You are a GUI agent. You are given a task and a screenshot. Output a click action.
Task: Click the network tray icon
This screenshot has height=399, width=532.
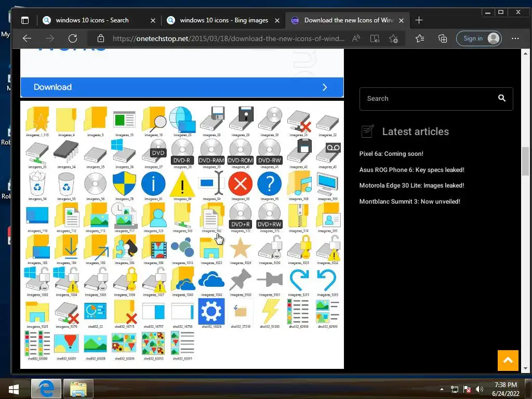454,389
